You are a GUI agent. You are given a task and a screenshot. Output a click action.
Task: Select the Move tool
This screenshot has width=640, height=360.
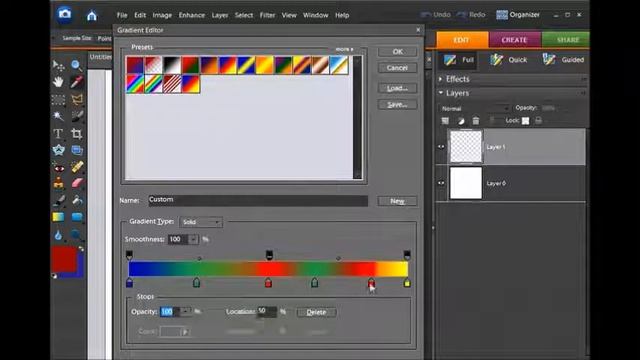pyautogui.click(x=58, y=65)
